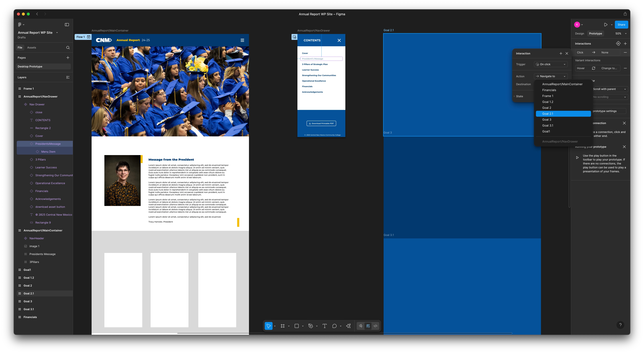
Task: Select the Pen tool in the toolbar
Action: pos(310,326)
